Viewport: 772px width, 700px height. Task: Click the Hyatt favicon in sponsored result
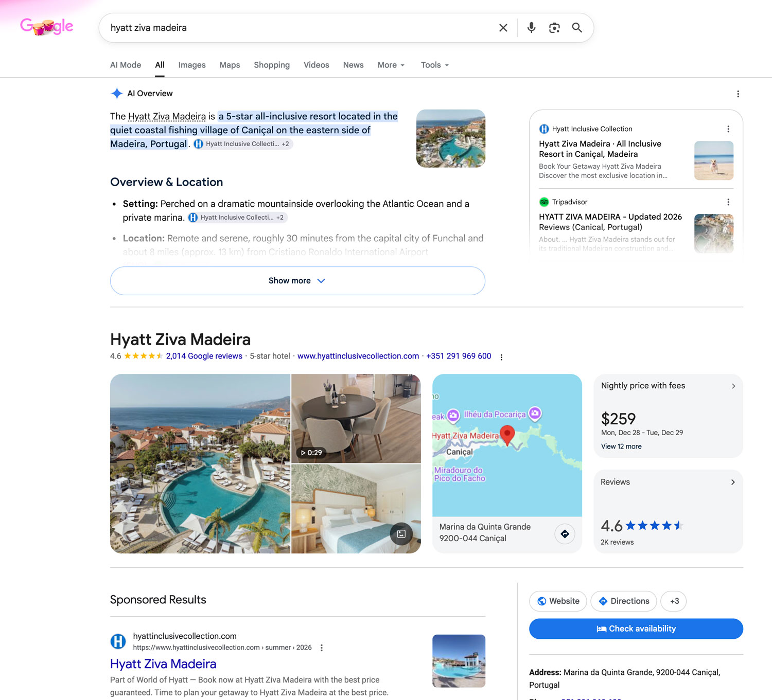point(118,641)
